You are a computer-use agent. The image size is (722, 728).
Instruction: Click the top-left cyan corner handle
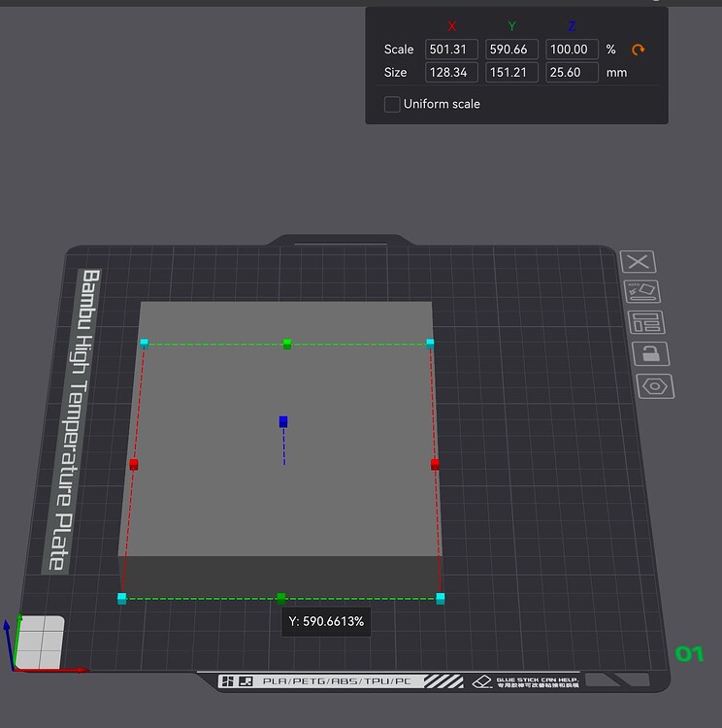[x=144, y=344]
